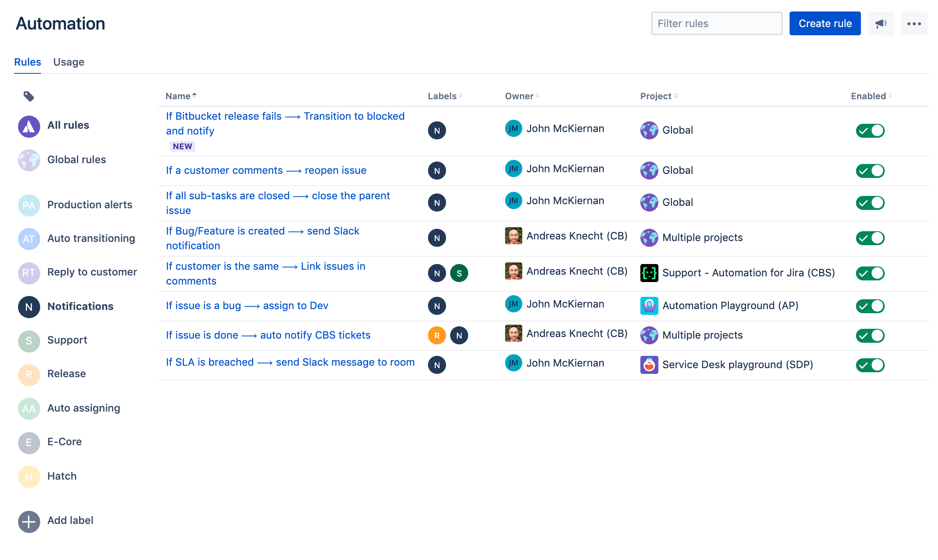Select the Production alerts label filter
The image size is (938, 560).
(x=89, y=205)
